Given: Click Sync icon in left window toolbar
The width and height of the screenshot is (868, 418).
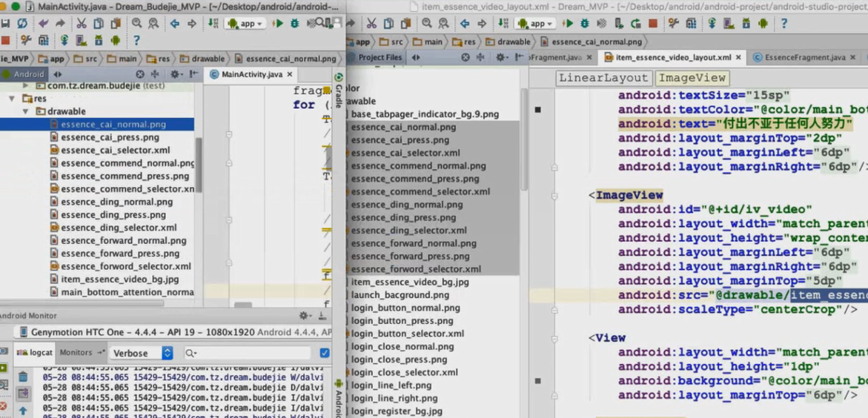Looking at the screenshot, I should click(22, 24).
